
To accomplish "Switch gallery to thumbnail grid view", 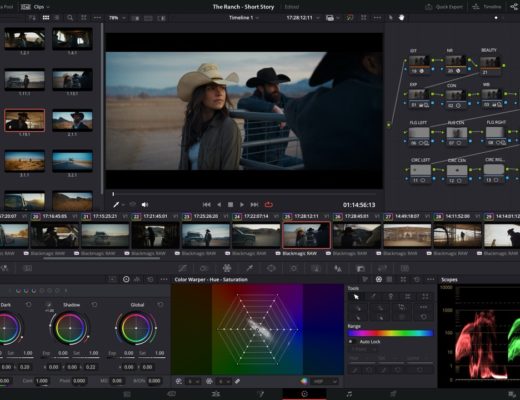I will coord(46,18).
